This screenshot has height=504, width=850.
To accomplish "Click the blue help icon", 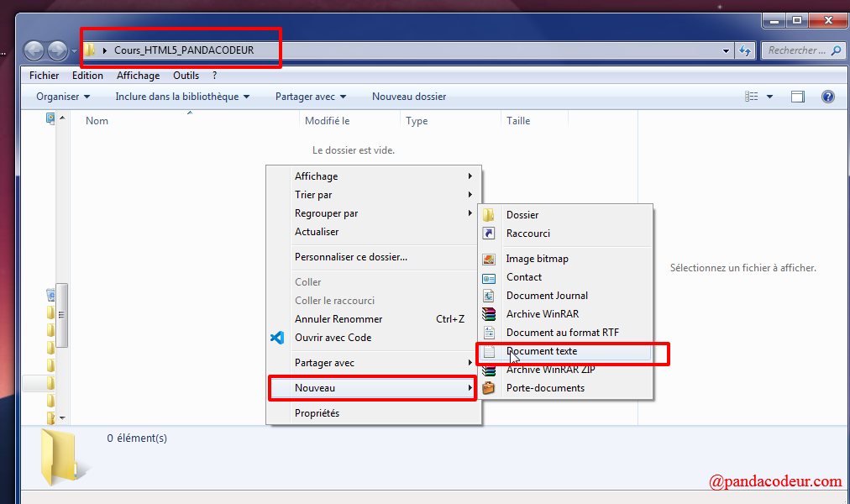I will [828, 97].
